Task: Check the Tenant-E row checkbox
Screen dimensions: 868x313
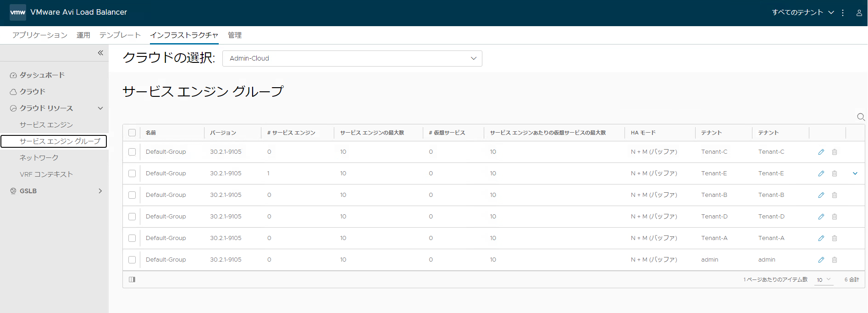Action: pyautogui.click(x=132, y=173)
